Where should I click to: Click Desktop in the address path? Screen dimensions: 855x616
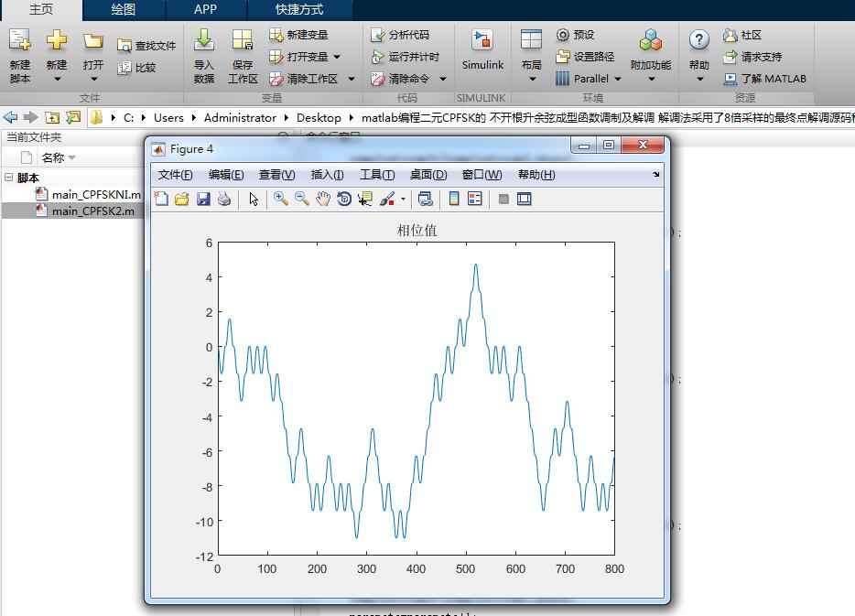(x=319, y=118)
